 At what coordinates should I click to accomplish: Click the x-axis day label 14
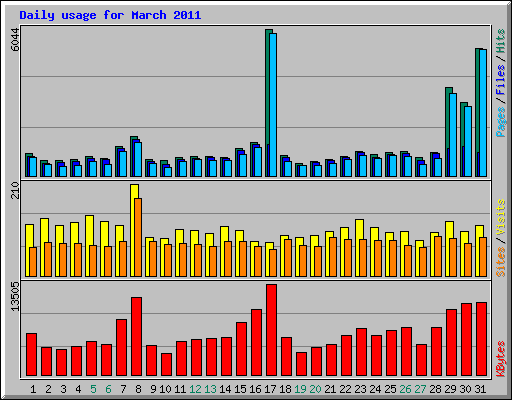[225, 389]
